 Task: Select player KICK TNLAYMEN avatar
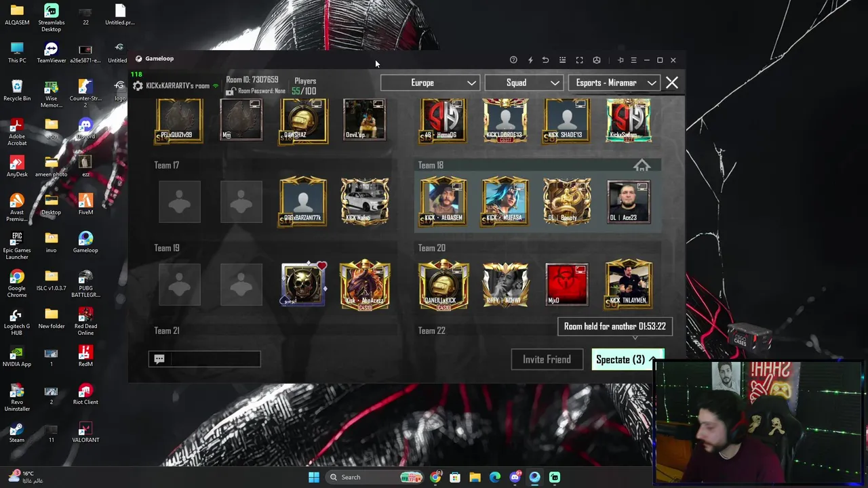pos(629,284)
